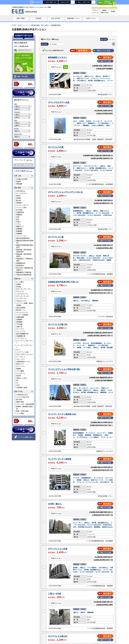129x644 pixels.
Task: Open the 駅徒歩分数 指定なし dropdown
Action: pos(22,137)
